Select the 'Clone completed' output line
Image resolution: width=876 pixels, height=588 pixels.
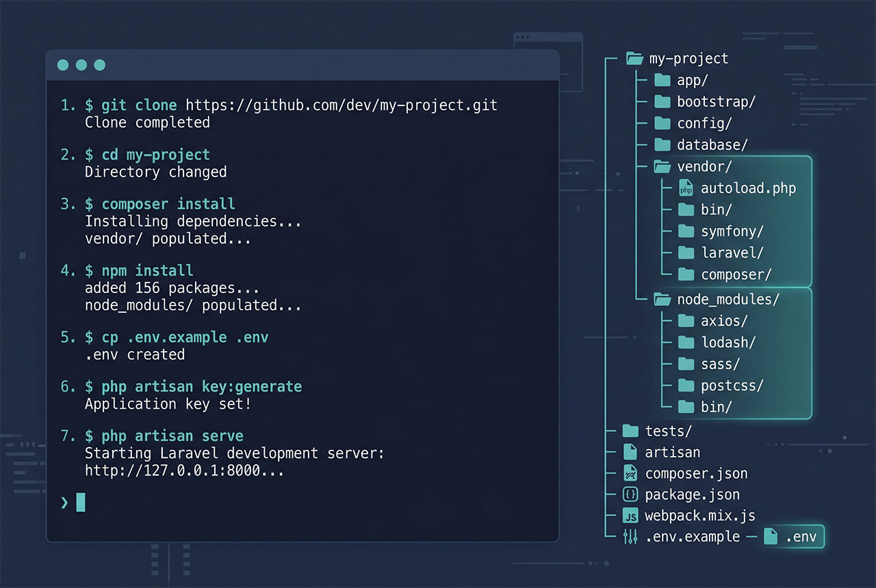(147, 123)
